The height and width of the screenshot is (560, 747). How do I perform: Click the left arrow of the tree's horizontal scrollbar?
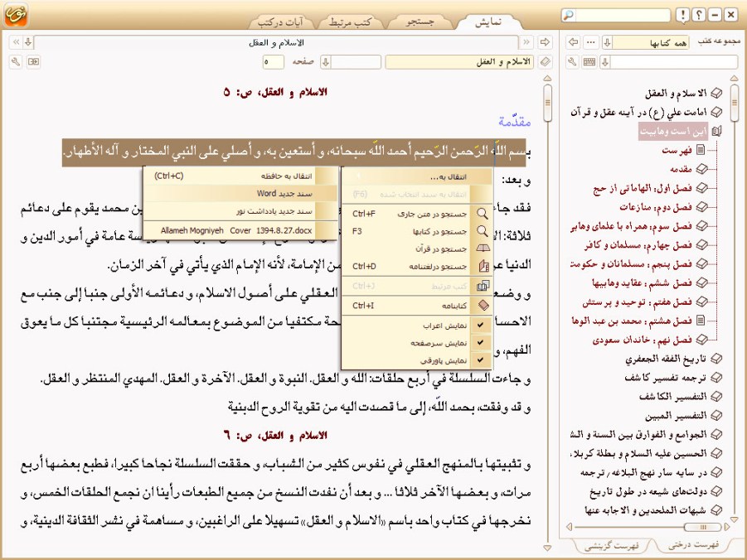tap(569, 527)
